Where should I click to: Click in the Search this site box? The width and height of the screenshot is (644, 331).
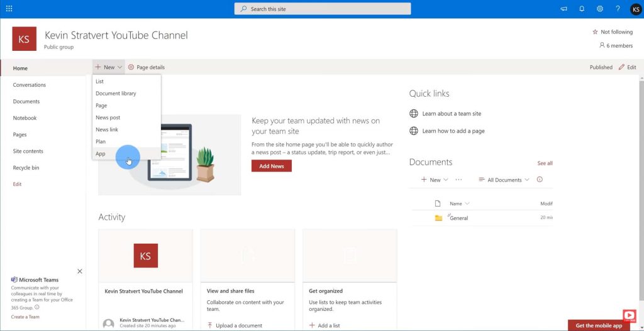tap(323, 9)
